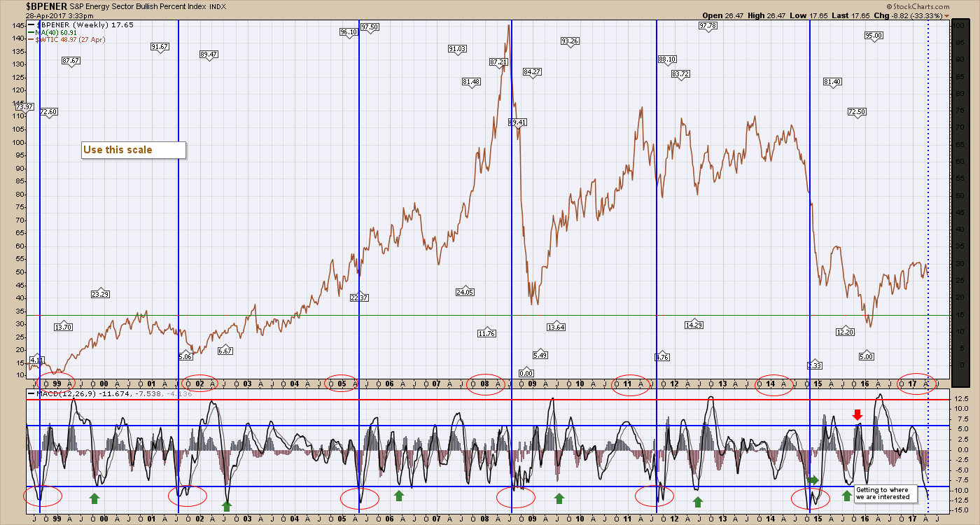
Task: Select the 'Use this scale' annotation box
Action: coord(134,150)
